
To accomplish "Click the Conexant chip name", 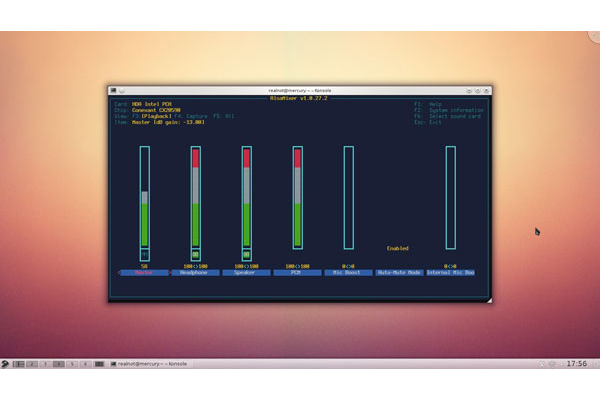I will [156, 110].
